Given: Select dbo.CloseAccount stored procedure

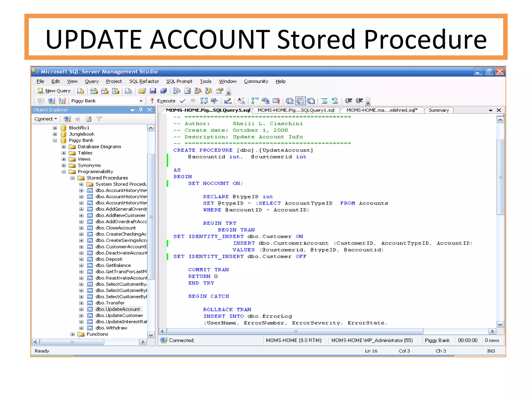Looking at the screenshot, I should 116,228.
